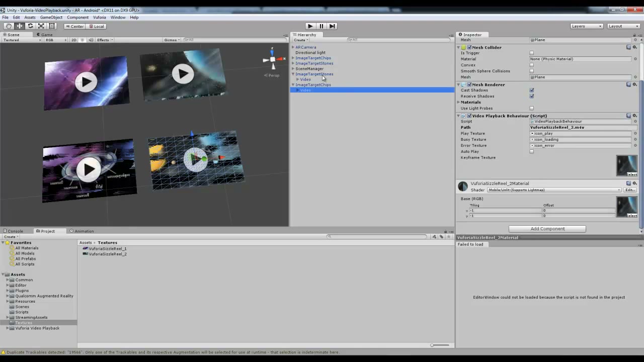Adjust the project icon size slider
Viewport: 644px width, 362px height.
[439, 345]
